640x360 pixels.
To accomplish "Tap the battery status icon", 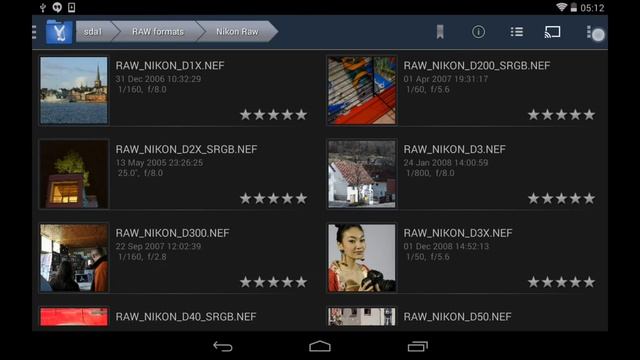I will 573,7.
